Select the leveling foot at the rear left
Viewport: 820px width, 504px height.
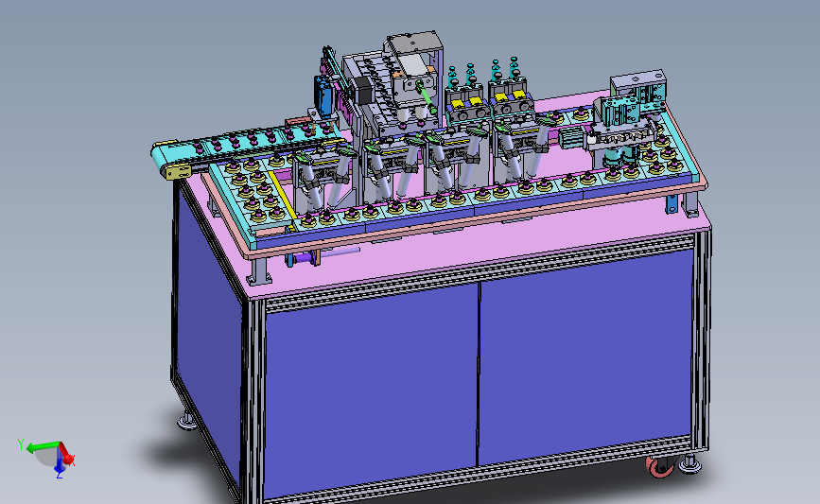[x=186, y=422]
